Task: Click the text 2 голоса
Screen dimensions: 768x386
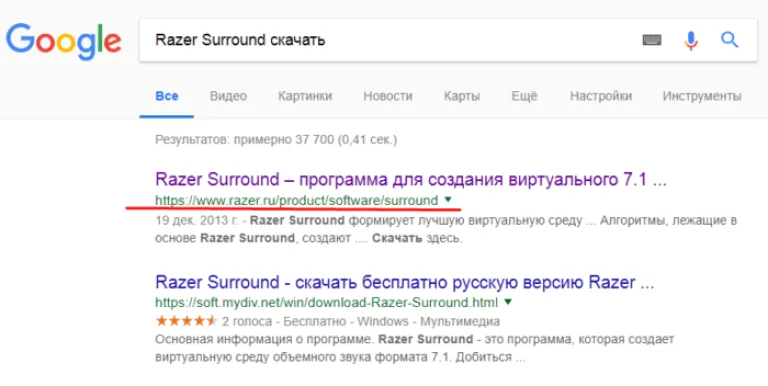Action: pos(247,322)
